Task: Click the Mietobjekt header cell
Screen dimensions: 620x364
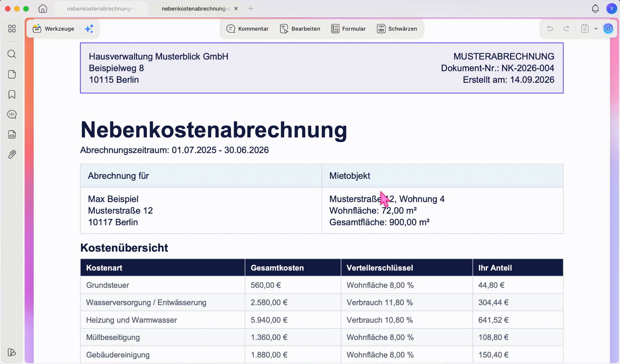Action: coord(443,176)
